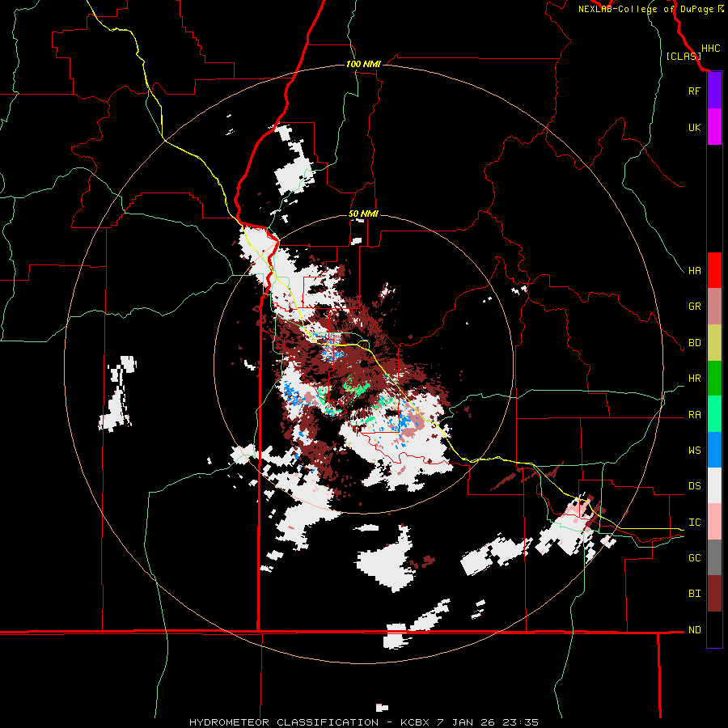Click the WS legend label text
This screenshot has height=728, width=728.
[694, 451]
